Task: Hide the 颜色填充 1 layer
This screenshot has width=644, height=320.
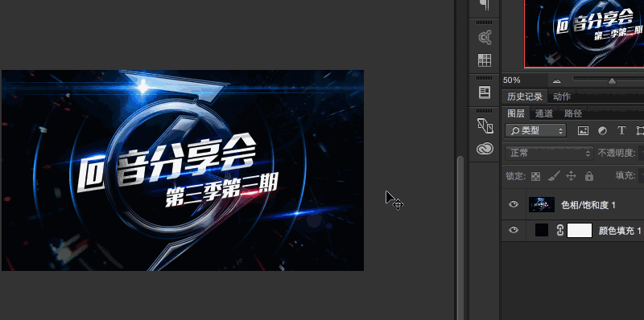Action: 514,230
